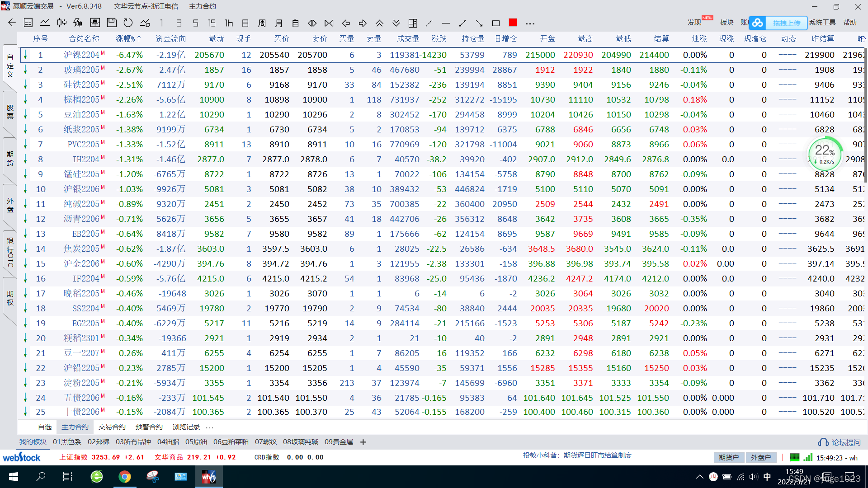This screenshot has width=868, height=488.
Task: Select the daily (日) period button
Action: pyautogui.click(x=245, y=23)
